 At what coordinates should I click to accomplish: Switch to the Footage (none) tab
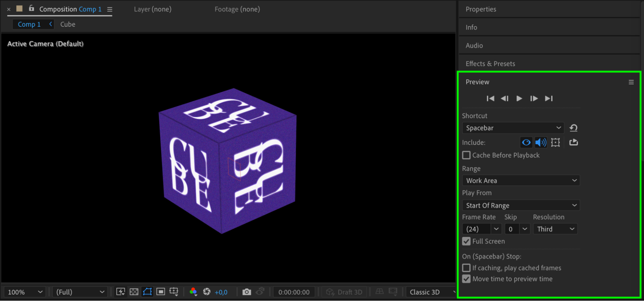(237, 9)
